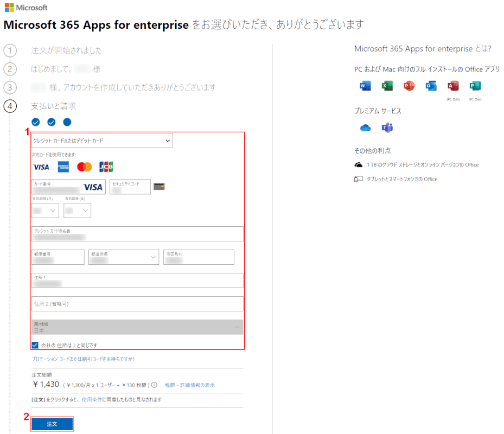Click the third solid blue progress dot
Viewport: 504px width, 434px height.
tap(67, 122)
